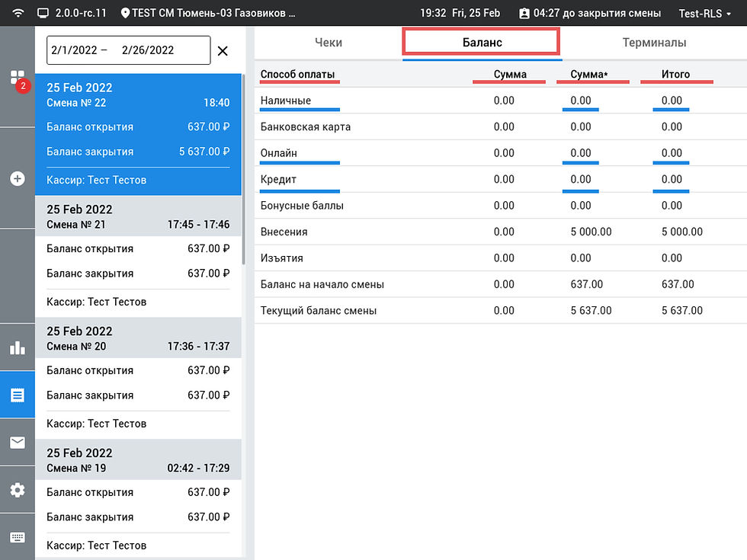Viewport: 747px width, 560px height.
Task: Switch to the Баланс tab
Action: pyautogui.click(x=482, y=43)
